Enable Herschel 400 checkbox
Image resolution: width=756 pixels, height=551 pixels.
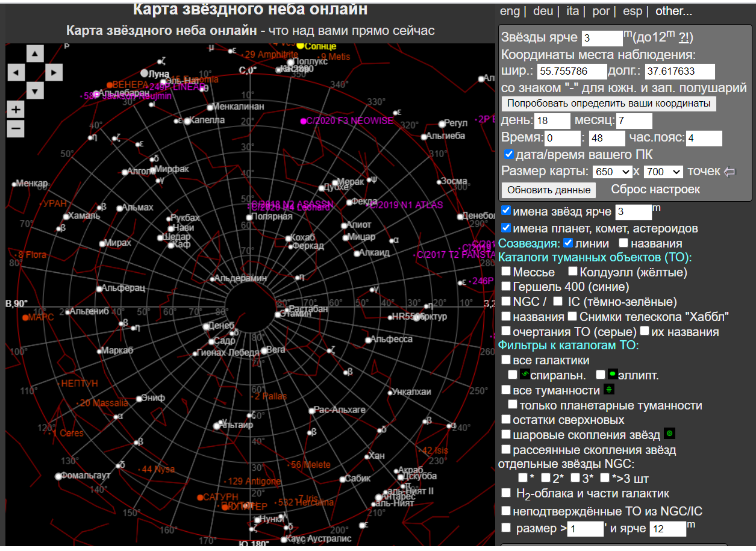tap(506, 287)
